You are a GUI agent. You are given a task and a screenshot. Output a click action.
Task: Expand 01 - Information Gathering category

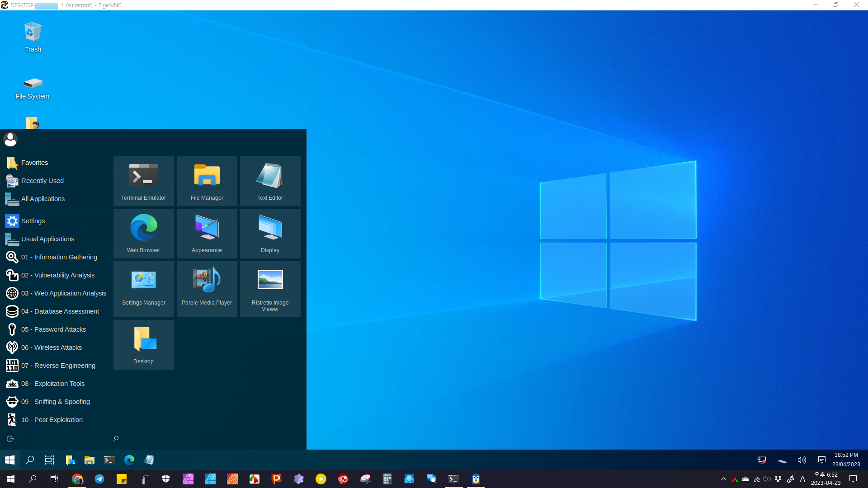click(x=59, y=257)
